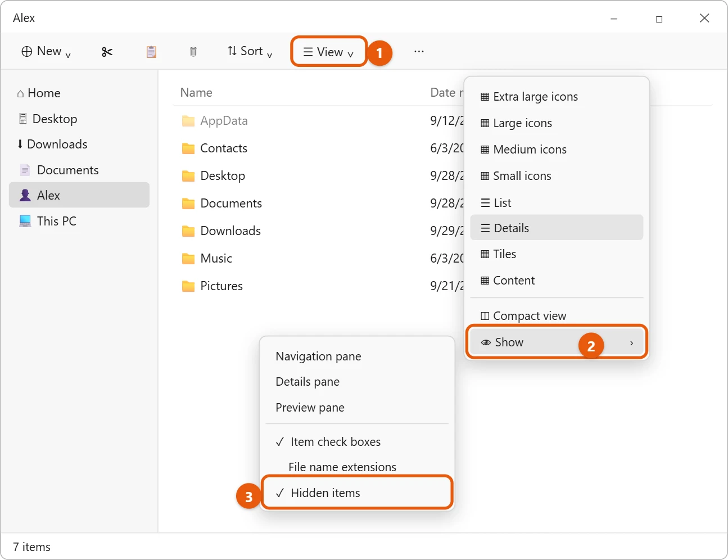This screenshot has height=560, width=728.
Task: Select Small icons view
Action: coord(557,176)
